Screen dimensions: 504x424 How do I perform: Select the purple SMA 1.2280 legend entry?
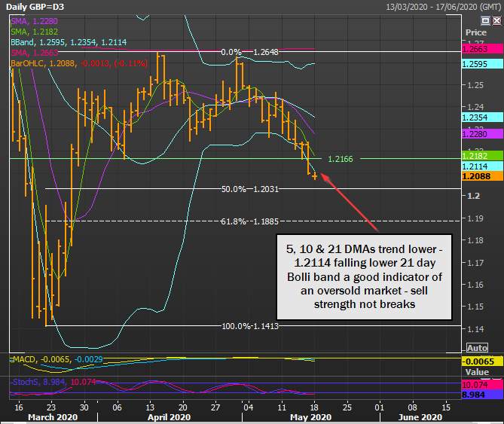[34, 21]
